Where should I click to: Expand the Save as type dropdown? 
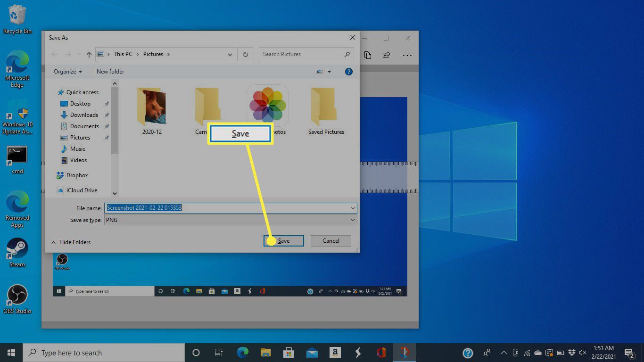(x=353, y=220)
